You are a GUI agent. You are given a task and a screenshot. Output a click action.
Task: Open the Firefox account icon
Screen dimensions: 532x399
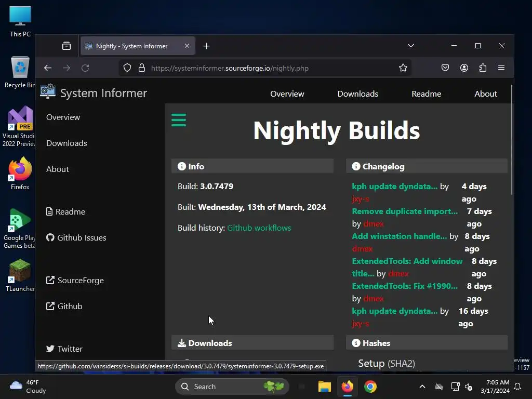464,68
